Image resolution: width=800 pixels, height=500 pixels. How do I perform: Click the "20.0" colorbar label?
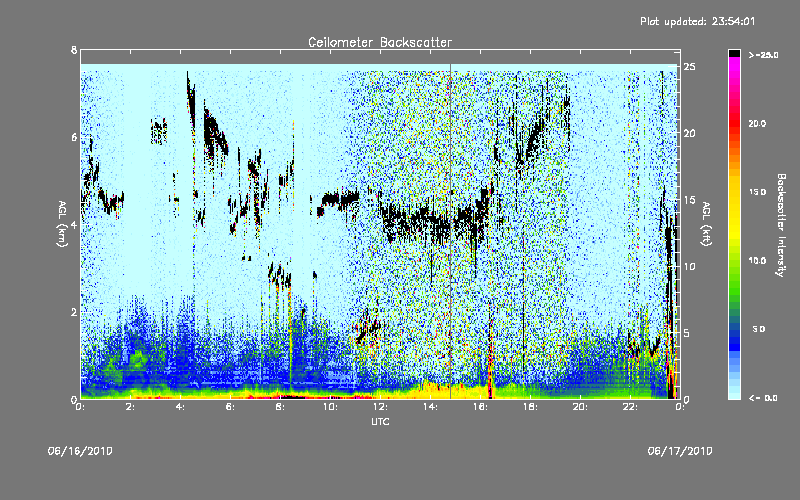[757, 123]
